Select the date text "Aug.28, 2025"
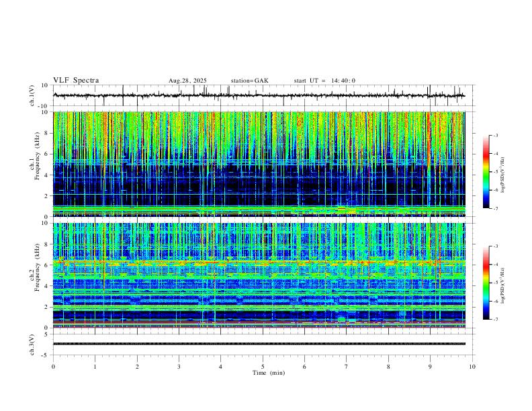 click(x=187, y=81)
